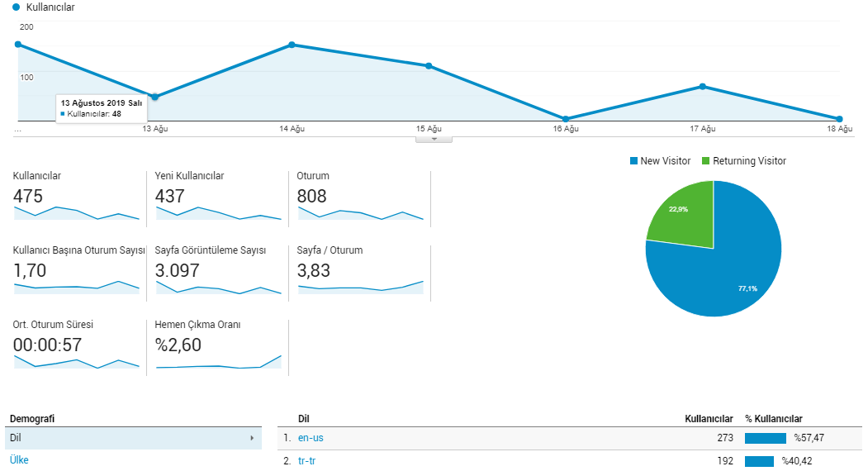This screenshot has height=471, width=868.
Task: Open the Kullanıcılar 475 sparkline metric
Action: [76, 213]
